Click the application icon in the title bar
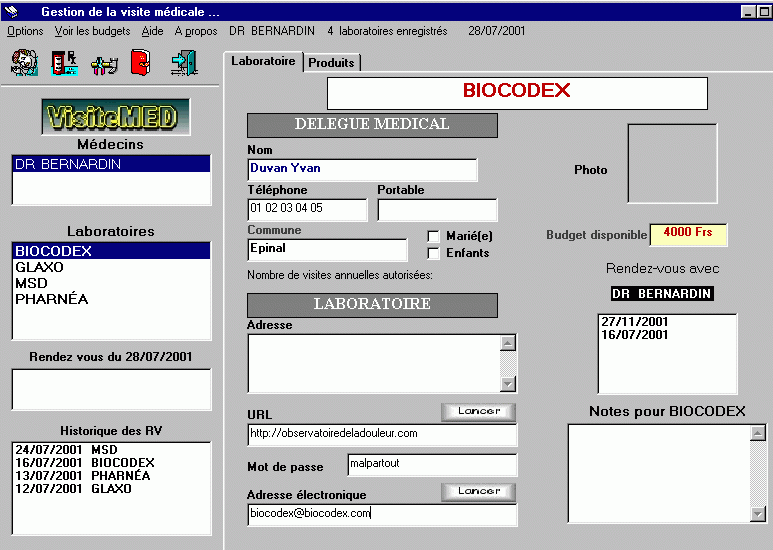 pos(11,11)
